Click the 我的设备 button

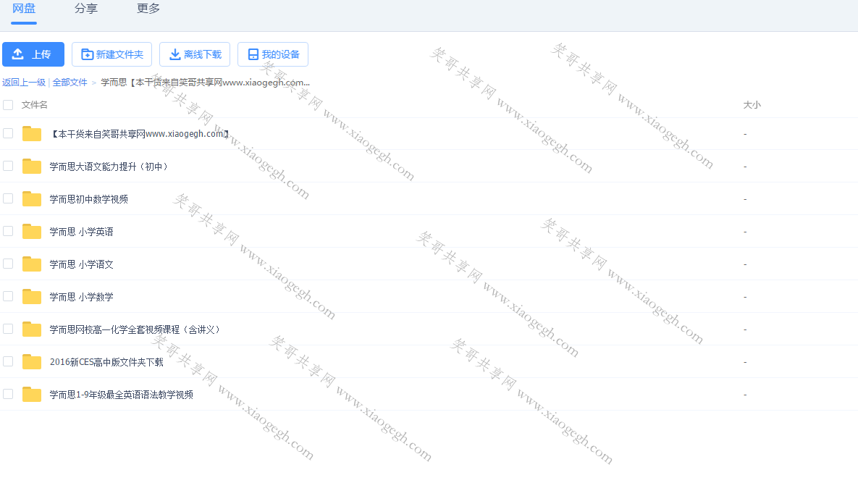point(273,54)
